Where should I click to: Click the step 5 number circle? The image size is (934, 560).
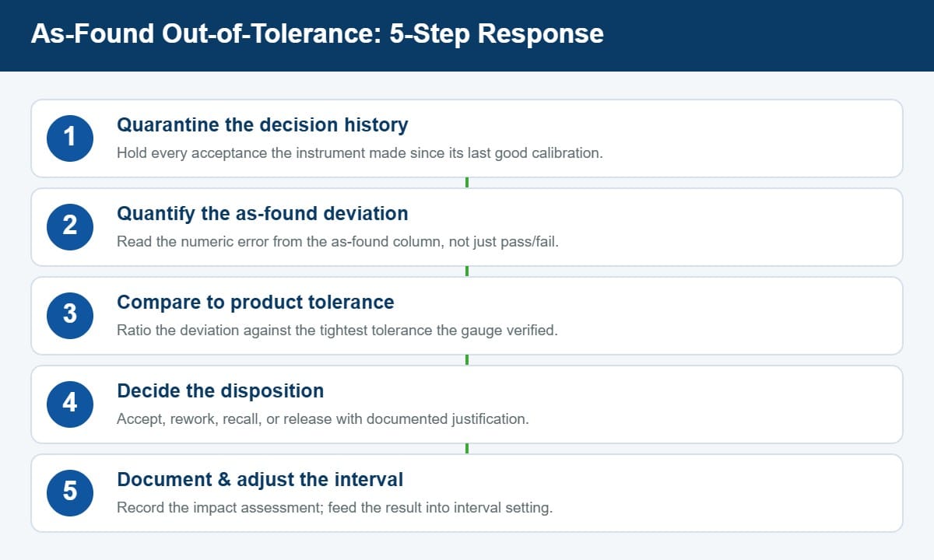pyautogui.click(x=70, y=493)
